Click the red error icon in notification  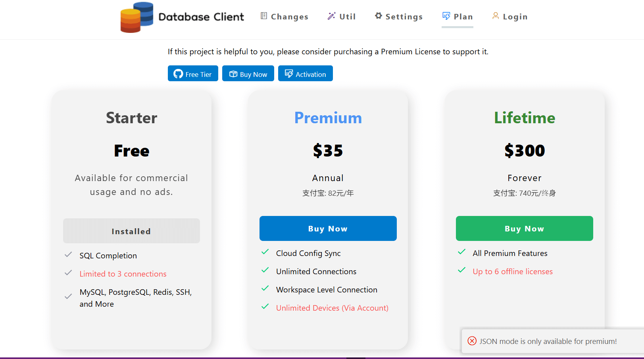click(472, 341)
